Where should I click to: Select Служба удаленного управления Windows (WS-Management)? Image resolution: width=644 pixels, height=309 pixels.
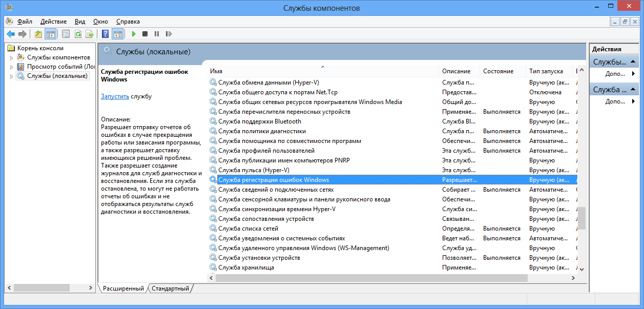(392, 248)
